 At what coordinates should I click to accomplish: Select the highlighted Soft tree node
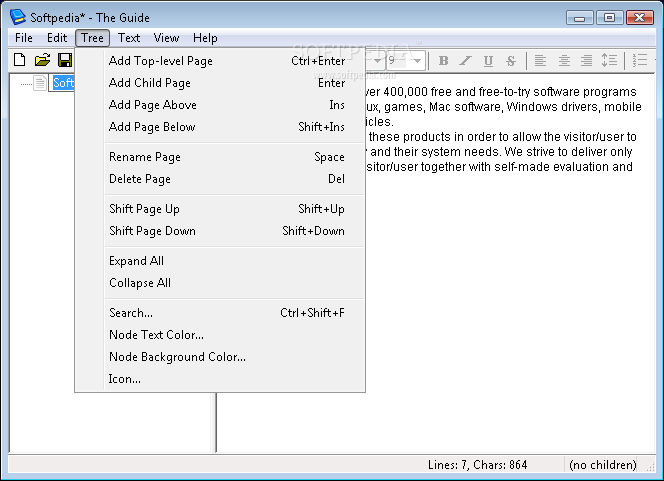coord(63,83)
